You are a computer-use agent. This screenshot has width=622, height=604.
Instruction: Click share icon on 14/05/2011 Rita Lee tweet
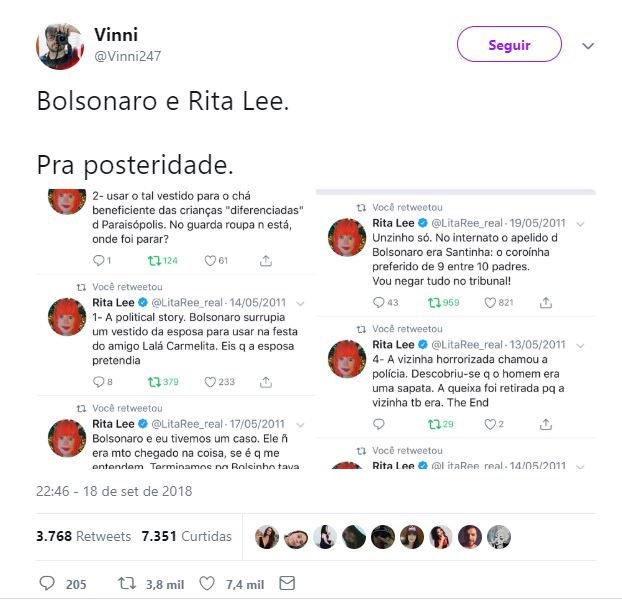[266, 382]
